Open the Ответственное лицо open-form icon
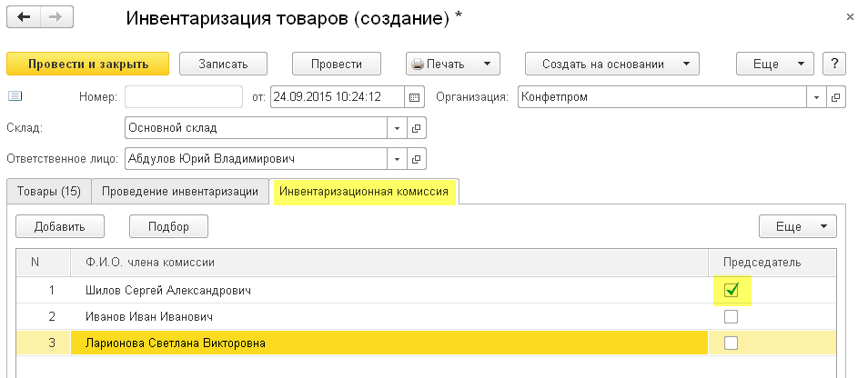 (417, 159)
